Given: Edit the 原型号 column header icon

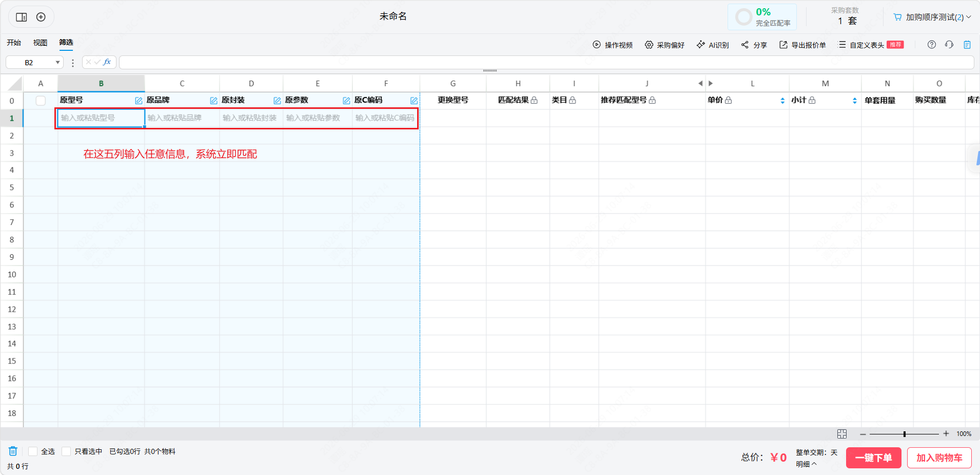Looking at the screenshot, I should click(139, 101).
